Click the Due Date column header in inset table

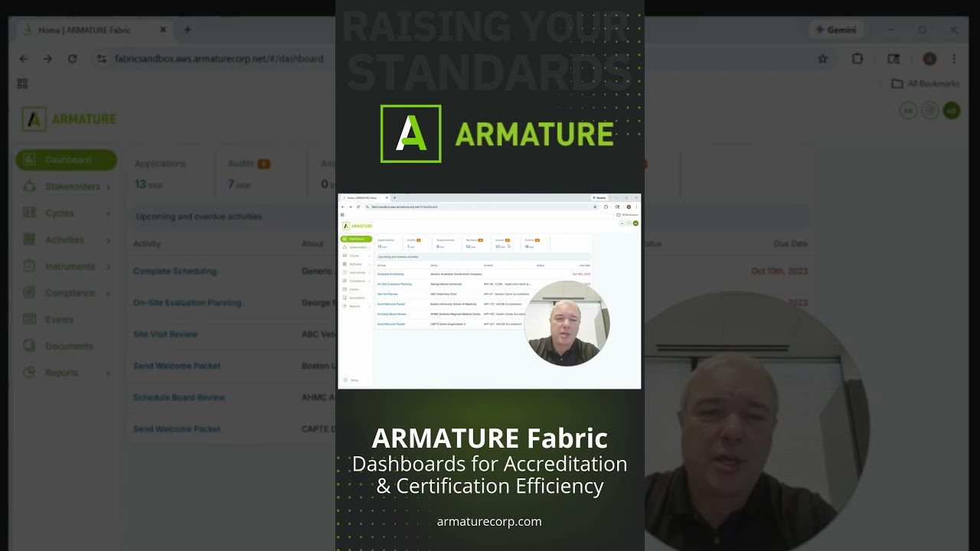585,265
